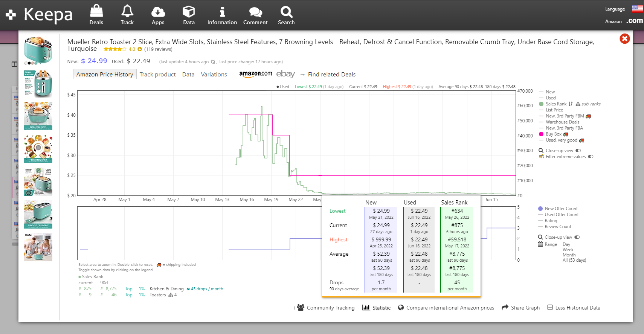Open the Deals section in the top bar
This screenshot has width=644, height=334.
pyautogui.click(x=96, y=15)
